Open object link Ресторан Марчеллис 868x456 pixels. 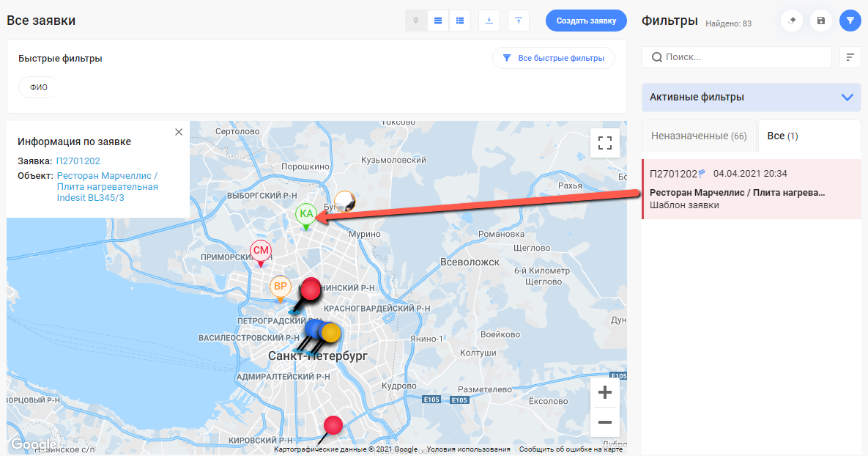(108, 187)
